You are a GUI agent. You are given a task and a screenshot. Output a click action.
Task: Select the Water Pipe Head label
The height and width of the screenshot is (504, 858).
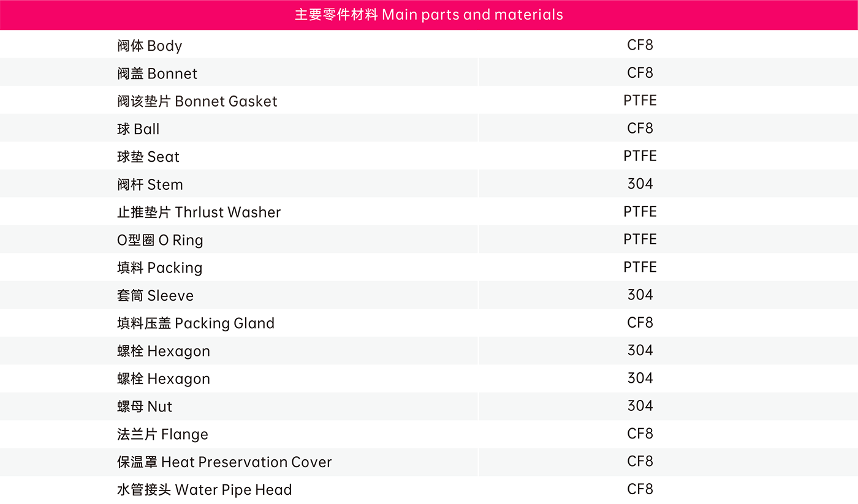pos(204,490)
